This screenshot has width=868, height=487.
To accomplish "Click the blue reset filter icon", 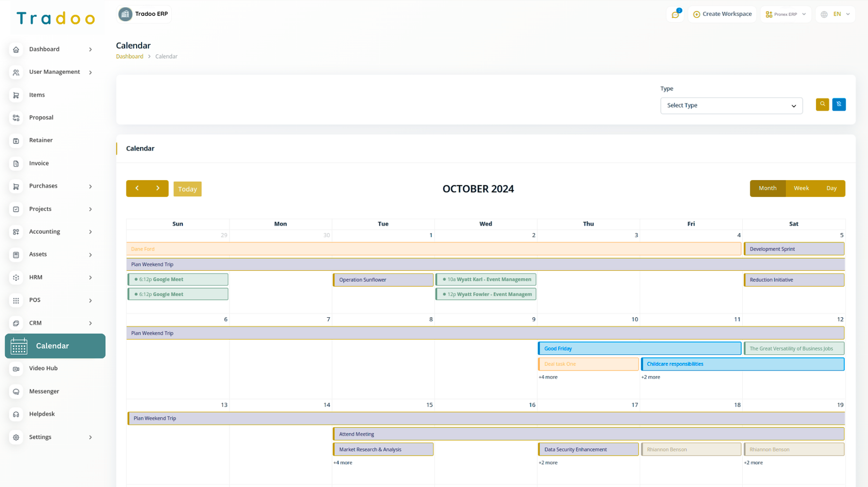I will [x=839, y=104].
